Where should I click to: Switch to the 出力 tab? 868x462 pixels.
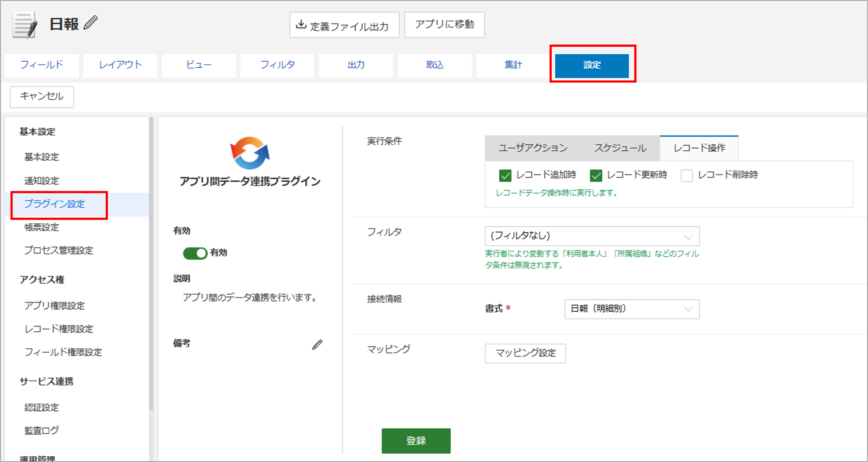356,65
